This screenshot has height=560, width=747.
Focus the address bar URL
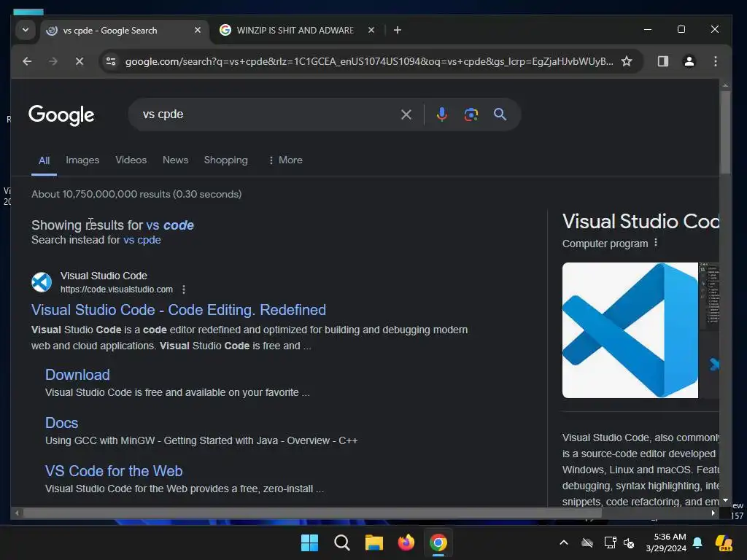368,61
